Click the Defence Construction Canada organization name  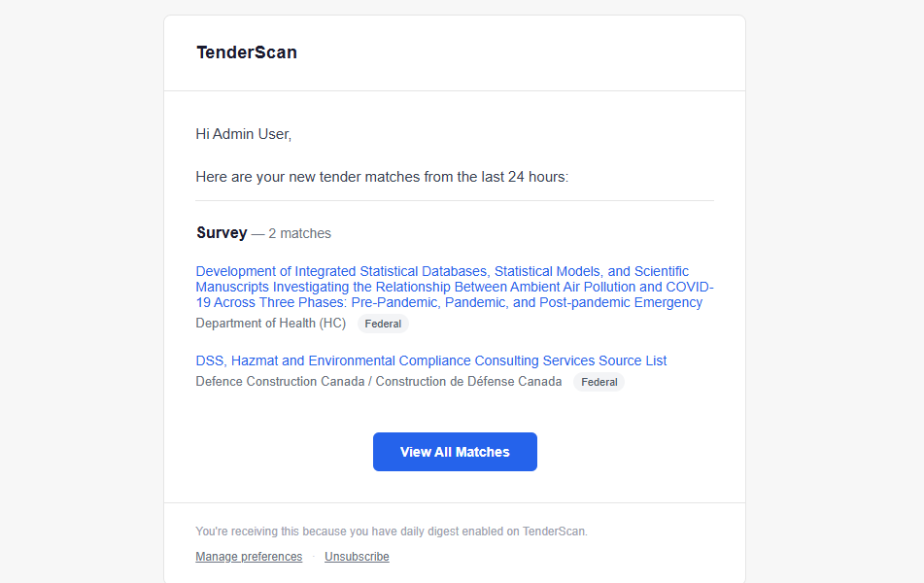[378, 381]
